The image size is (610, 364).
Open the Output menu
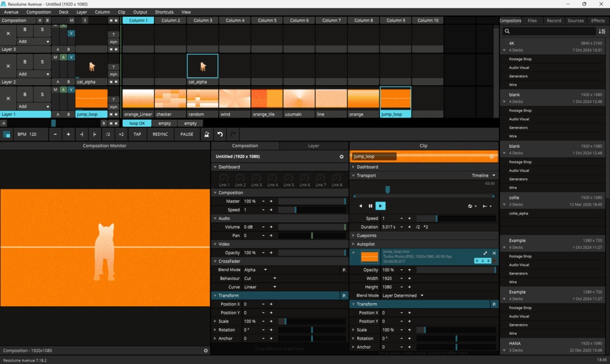point(140,12)
